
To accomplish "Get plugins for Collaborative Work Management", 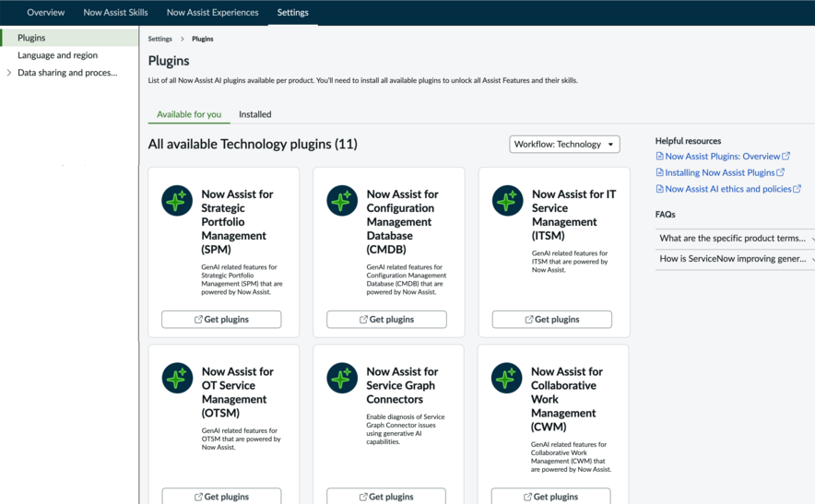I will point(551,497).
